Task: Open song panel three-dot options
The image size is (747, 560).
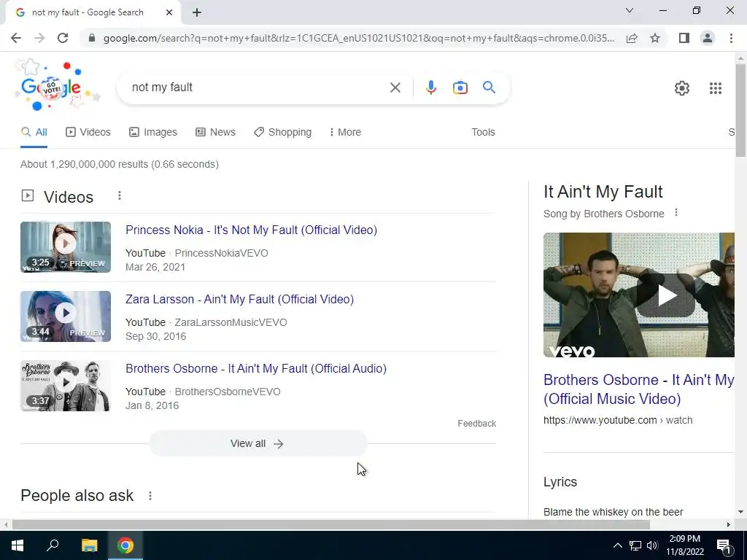Action: tap(676, 213)
